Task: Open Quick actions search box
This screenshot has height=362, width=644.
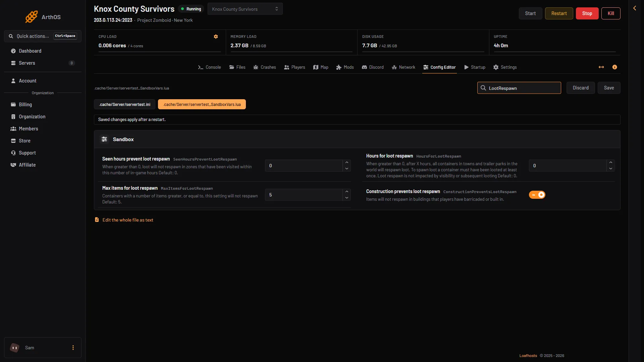Action: coord(43,36)
